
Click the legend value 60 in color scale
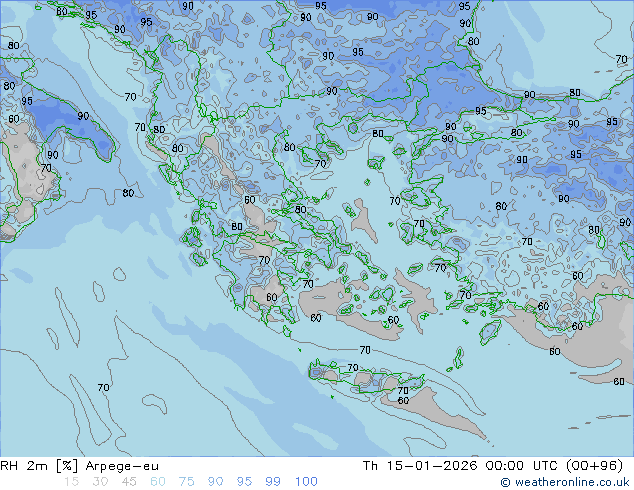tap(158, 482)
